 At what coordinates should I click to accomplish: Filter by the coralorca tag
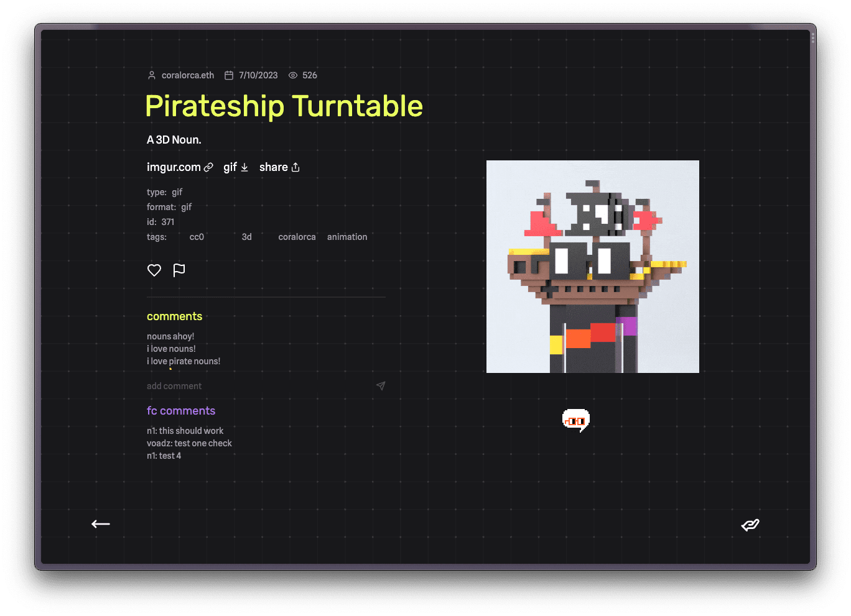tap(297, 237)
